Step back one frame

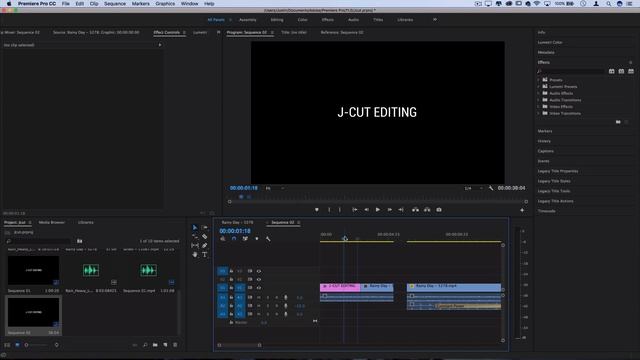367,210
